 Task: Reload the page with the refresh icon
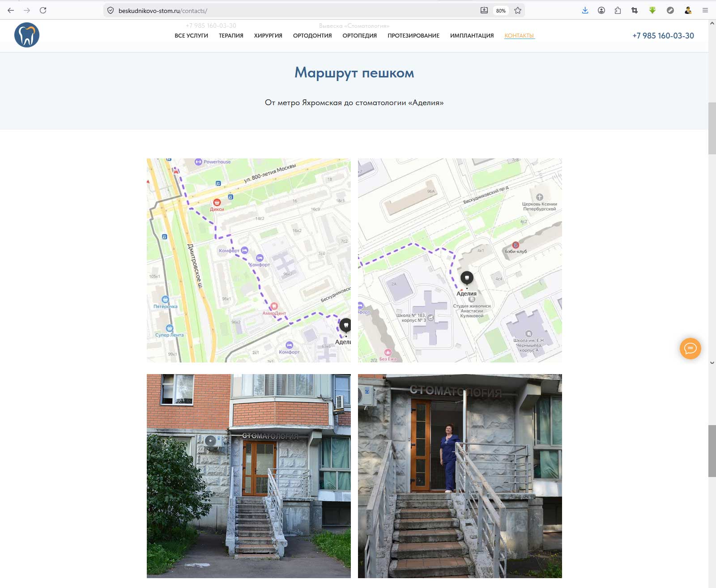[x=43, y=10]
